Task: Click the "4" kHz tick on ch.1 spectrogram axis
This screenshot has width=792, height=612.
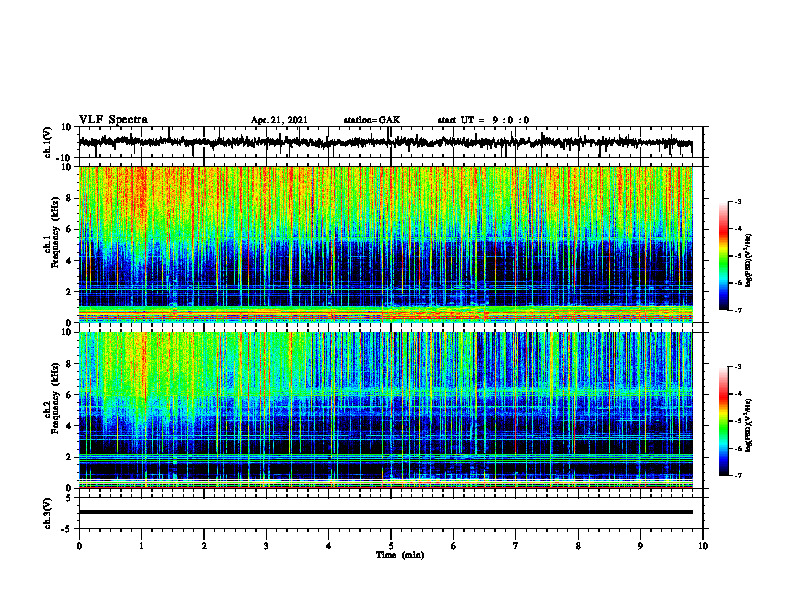Action: (x=69, y=261)
